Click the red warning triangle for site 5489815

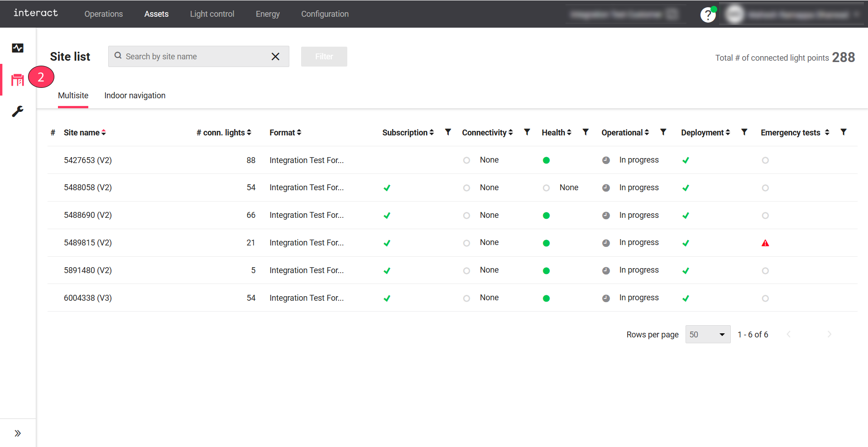(765, 243)
